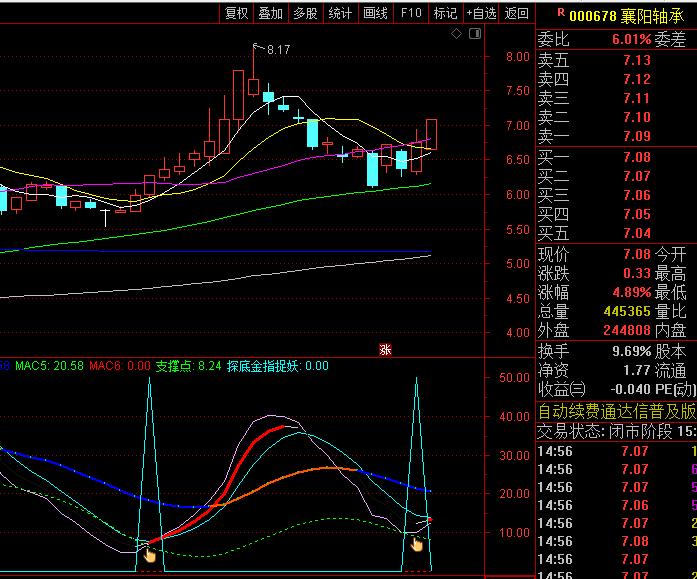Open the 复权 adjustment option
The width and height of the screenshot is (697, 579).
tap(236, 13)
